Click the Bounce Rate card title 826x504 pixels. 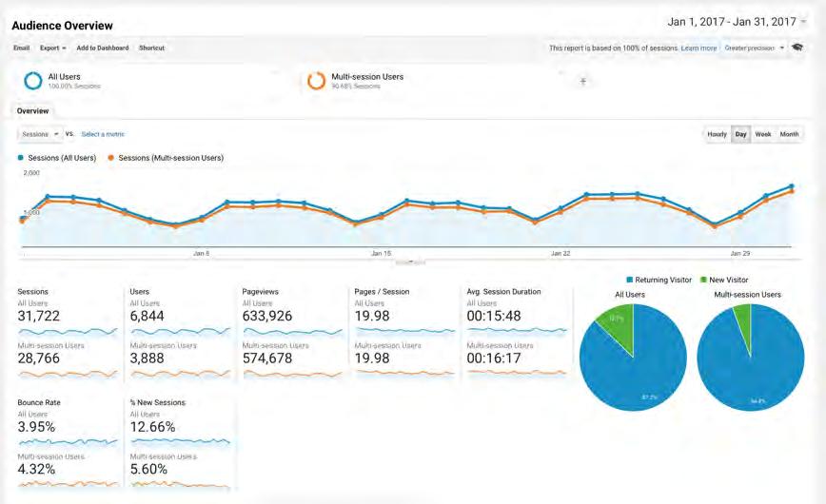(39, 402)
